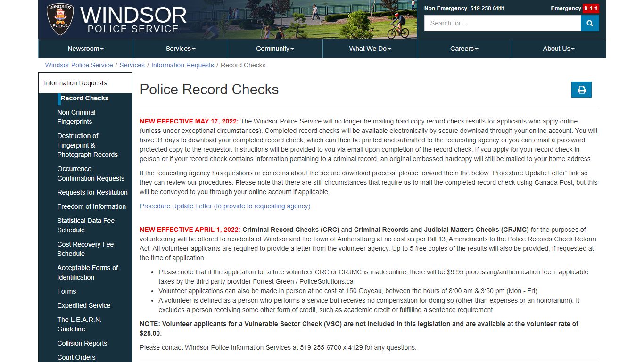Go to Forms in the sidebar

pyautogui.click(x=66, y=291)
